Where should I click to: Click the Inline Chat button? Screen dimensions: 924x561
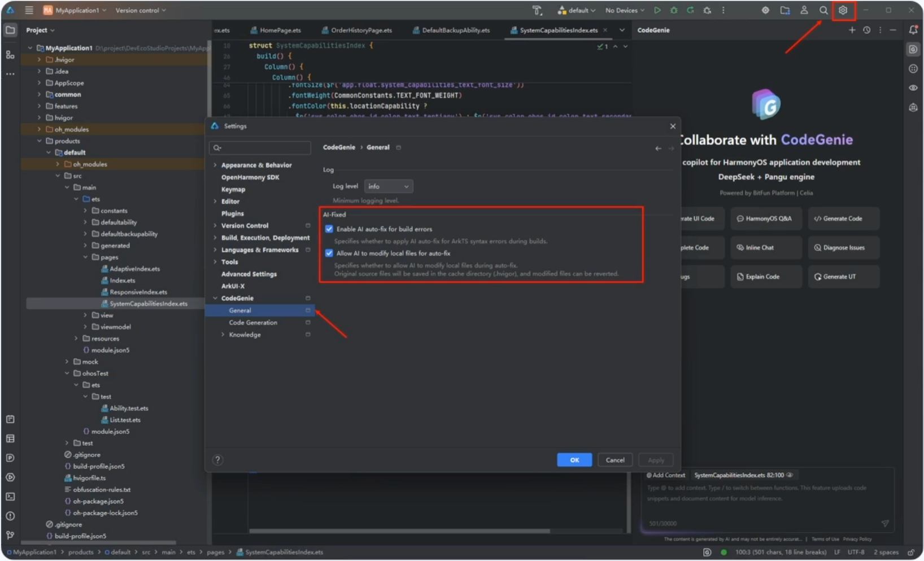[x=766, y=248]
